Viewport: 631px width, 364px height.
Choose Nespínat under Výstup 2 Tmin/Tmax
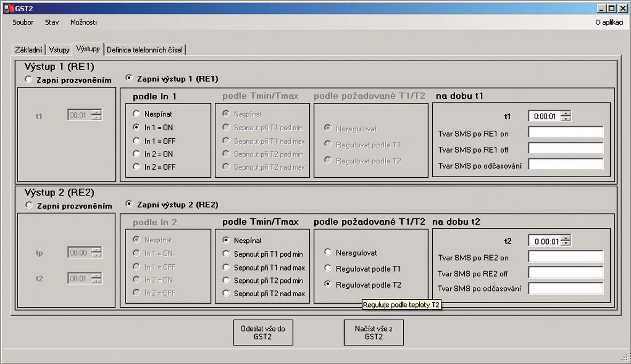(x=242, y=240)
